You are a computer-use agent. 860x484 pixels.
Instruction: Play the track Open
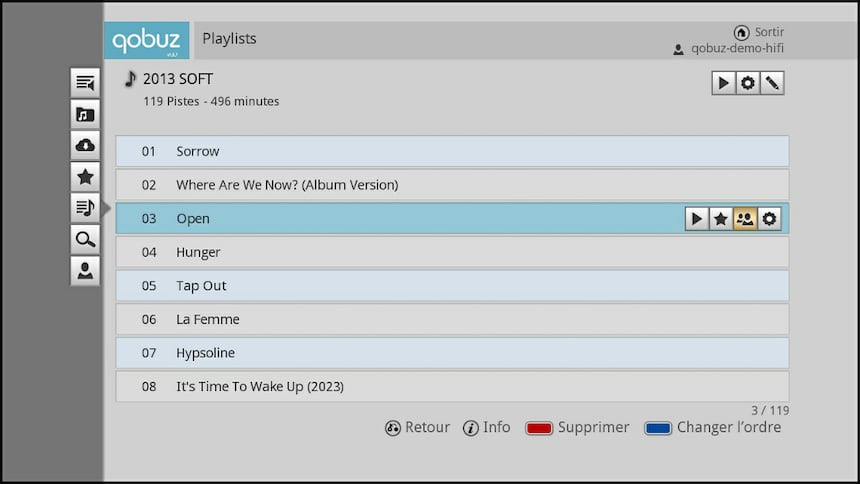[x=697, y=219]
